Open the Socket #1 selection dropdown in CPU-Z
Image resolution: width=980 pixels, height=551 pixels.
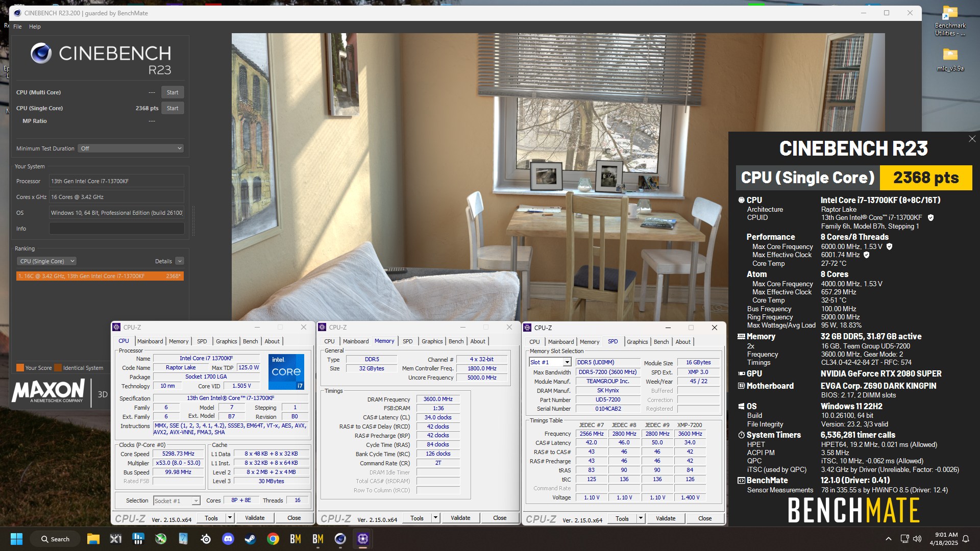(177, 501)
